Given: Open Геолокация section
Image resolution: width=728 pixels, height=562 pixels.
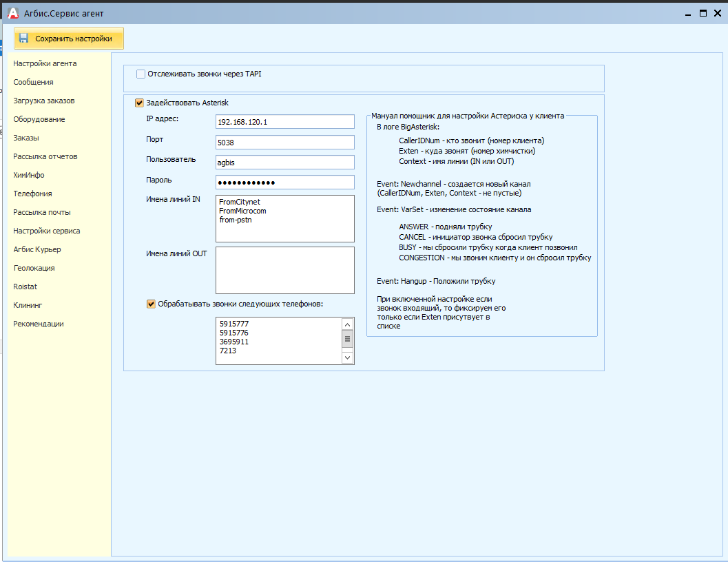Looking at the screenshot, I should (34, 268).
